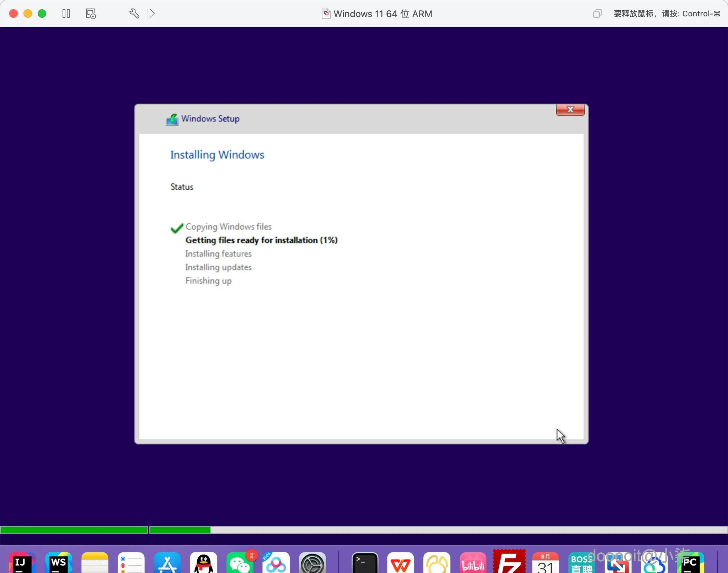Open WeChat with two unread messages

240,563
